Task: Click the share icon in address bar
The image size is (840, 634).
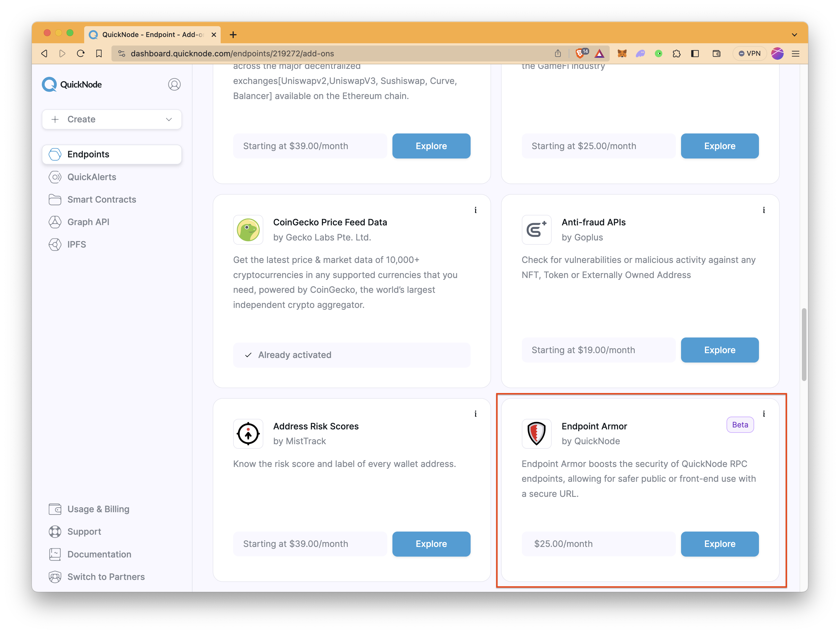Action: 557,53
